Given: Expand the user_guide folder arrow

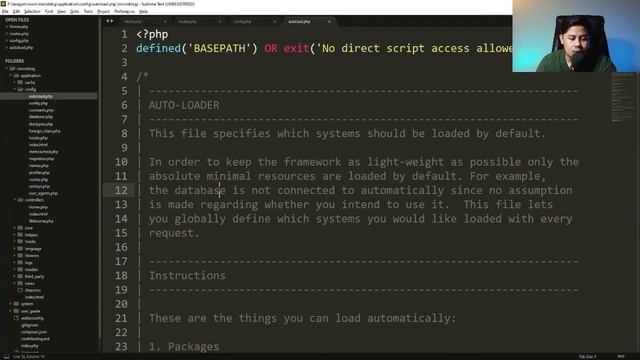Looking at the screenshot, I should coord(11,311).
